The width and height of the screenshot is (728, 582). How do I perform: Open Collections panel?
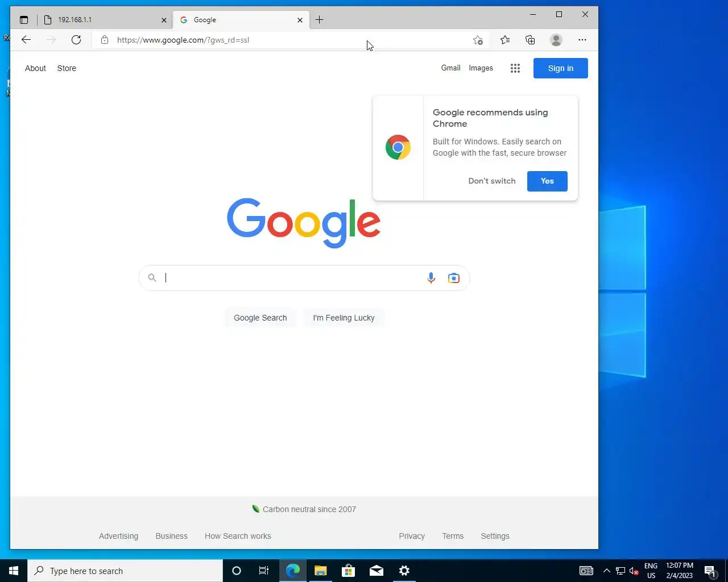point(530,40)
